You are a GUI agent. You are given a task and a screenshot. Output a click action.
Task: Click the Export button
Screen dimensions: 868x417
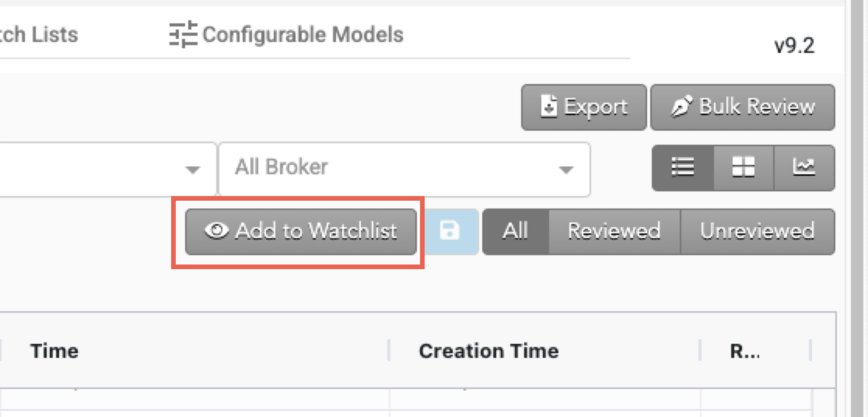[584, 107]
